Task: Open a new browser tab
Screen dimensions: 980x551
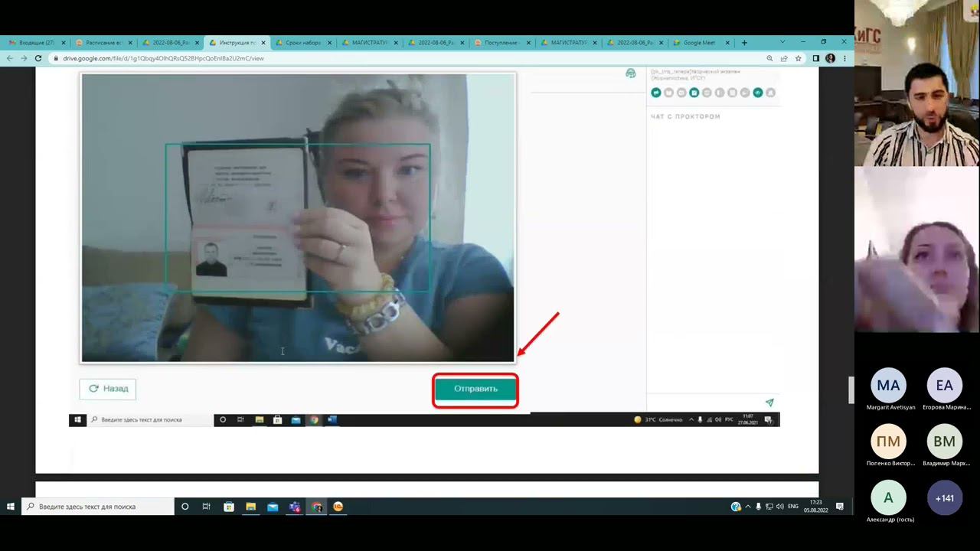Action: (x=744, y=43)
